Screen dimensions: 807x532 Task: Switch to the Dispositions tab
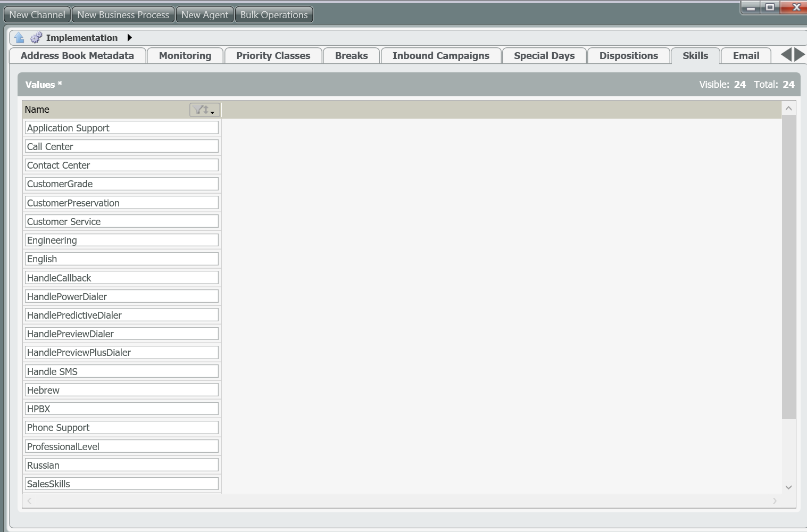[x=628, y=56]
